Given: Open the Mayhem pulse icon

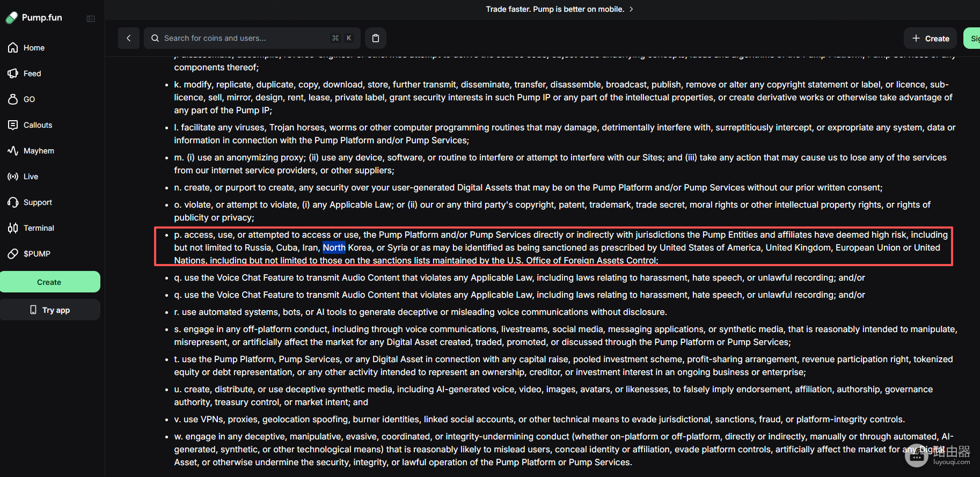Looking at the screenshot, I should pos(13,151).
